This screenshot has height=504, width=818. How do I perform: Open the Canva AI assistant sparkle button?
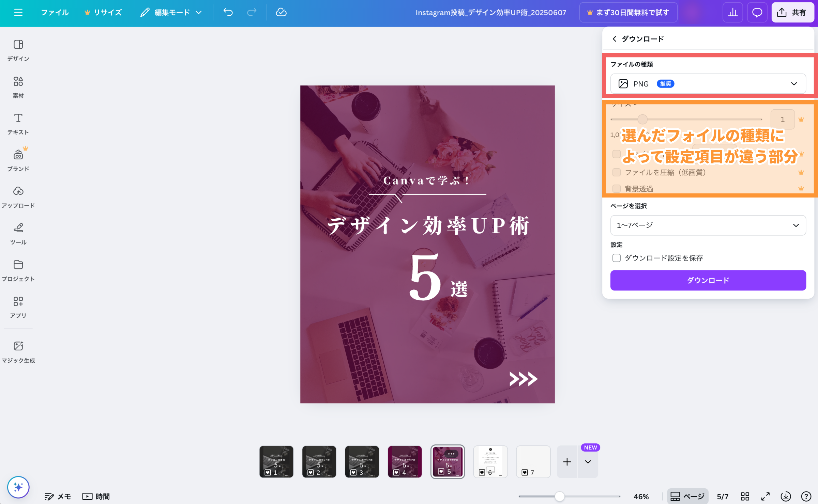click(18, 487)
